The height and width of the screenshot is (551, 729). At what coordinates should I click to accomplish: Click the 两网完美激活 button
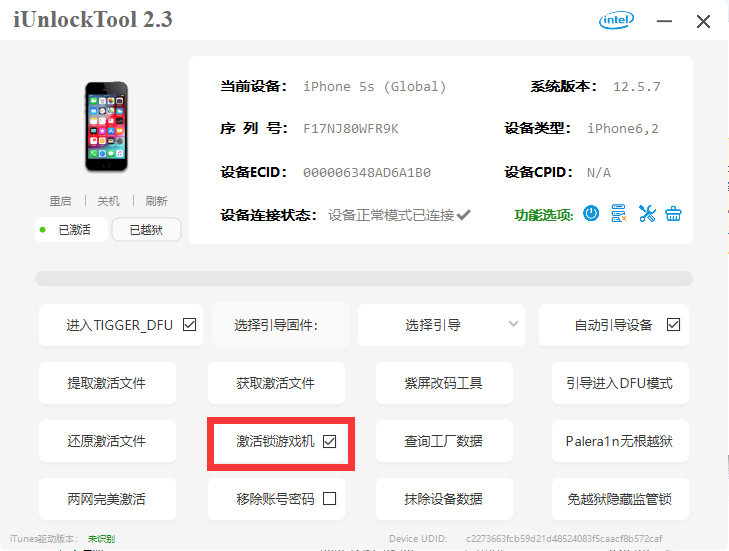107,499
